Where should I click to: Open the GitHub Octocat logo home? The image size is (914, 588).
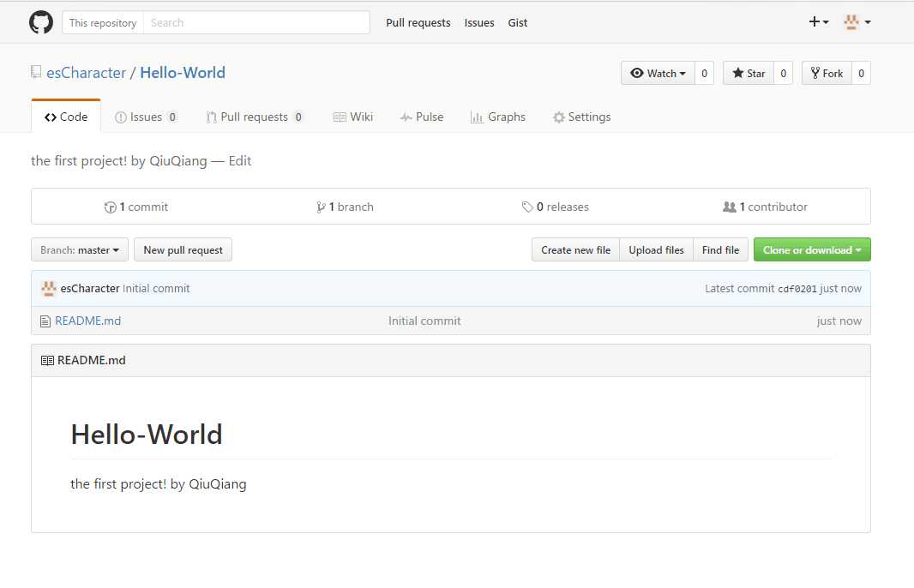click(41, 23)
